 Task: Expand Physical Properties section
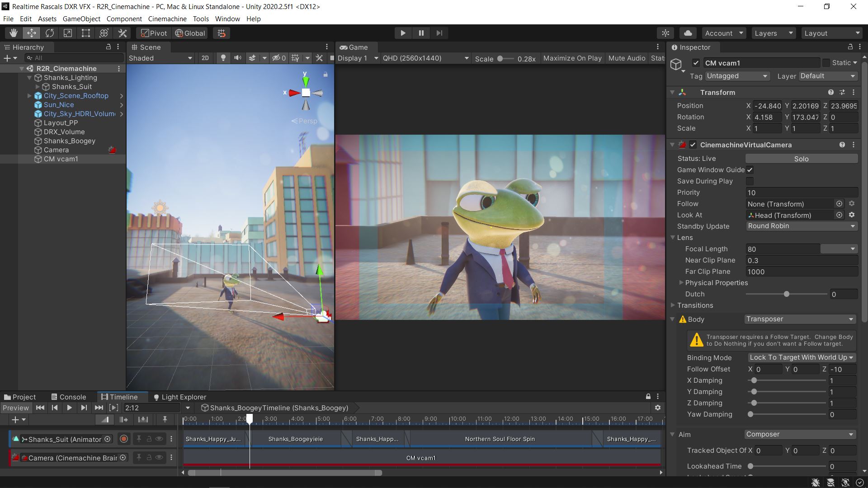pyautogui.click(x=681, y=283)
